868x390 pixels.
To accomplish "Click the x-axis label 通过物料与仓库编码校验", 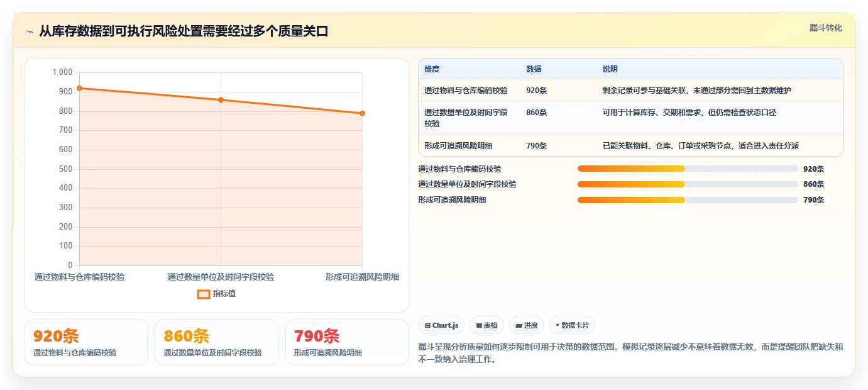I will pos(79,277).
